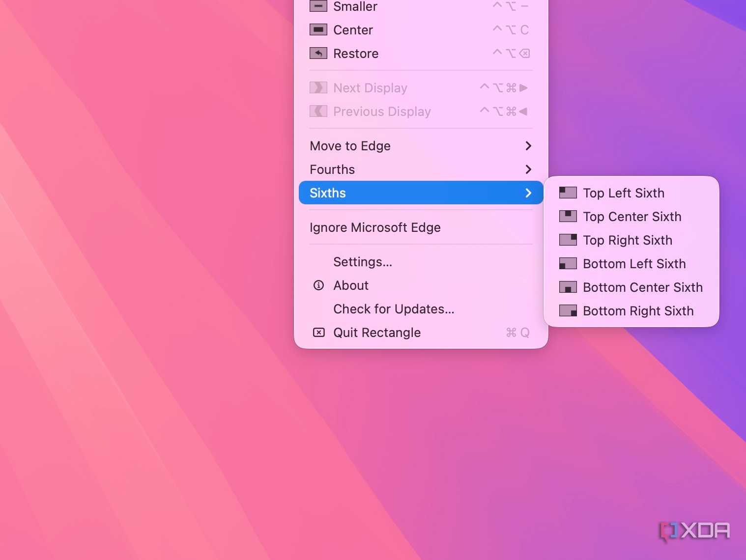Click the Restore keyboard shortcut hint

click(511, 53)
